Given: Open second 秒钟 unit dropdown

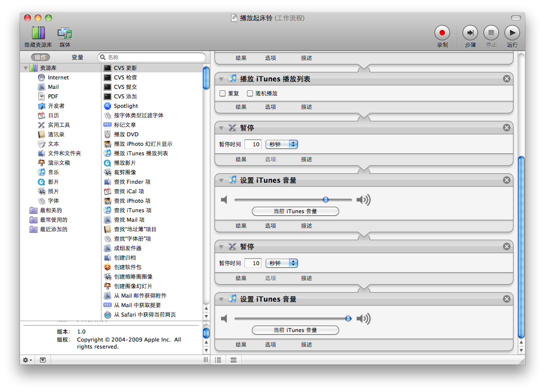Looking at the screenshot, I should (x=281, y=263).
